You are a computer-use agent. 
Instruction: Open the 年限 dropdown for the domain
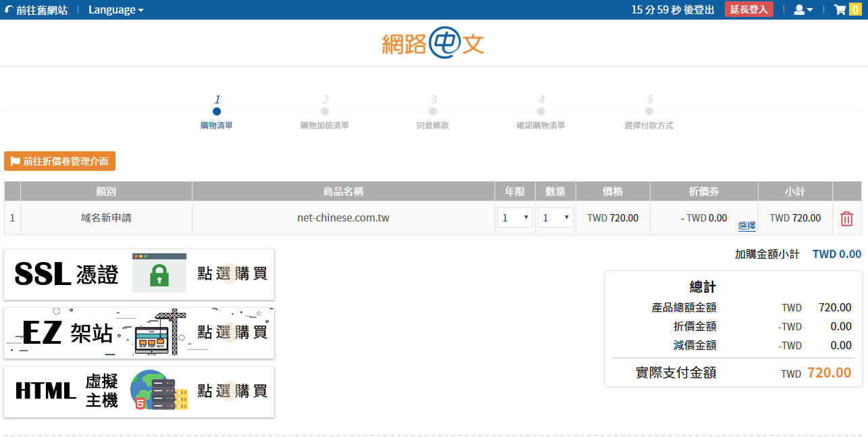click(515, 217)
